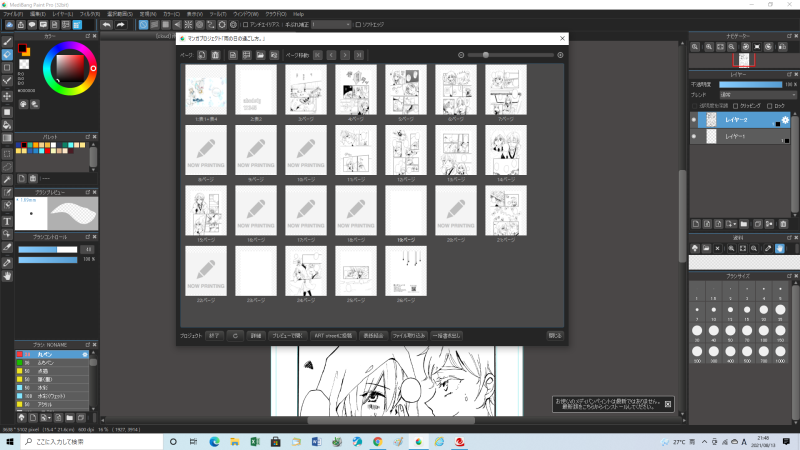Click taskbar search box
This screenshot has height=450, width=800.
[92, 442]
